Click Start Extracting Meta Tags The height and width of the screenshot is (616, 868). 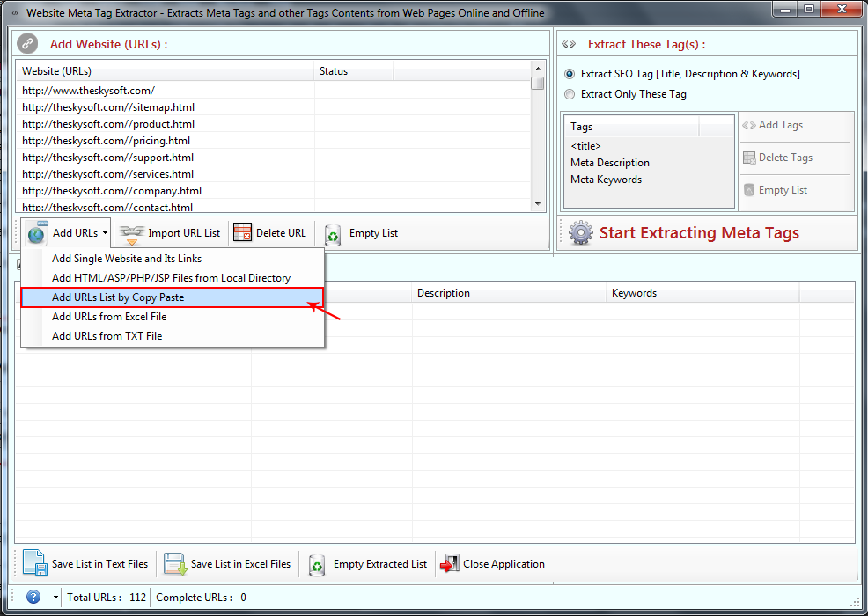[x=699, y=233]
